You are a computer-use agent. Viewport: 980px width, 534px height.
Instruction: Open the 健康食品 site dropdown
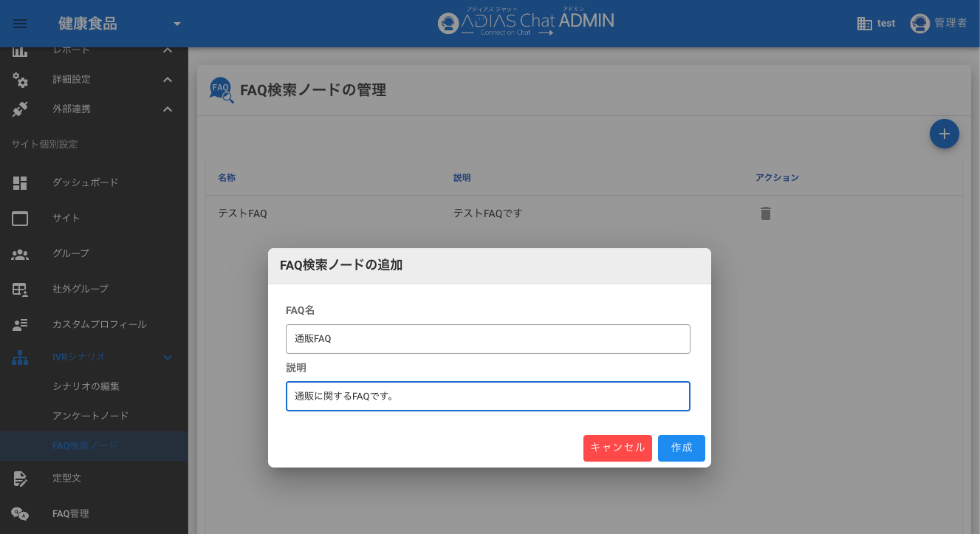point(177,24)
